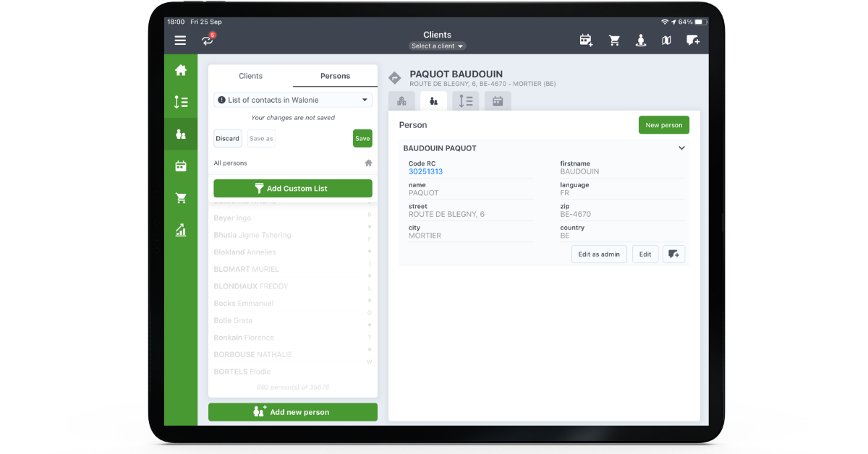Open the statistics chart in sidebar

point(181,230)
